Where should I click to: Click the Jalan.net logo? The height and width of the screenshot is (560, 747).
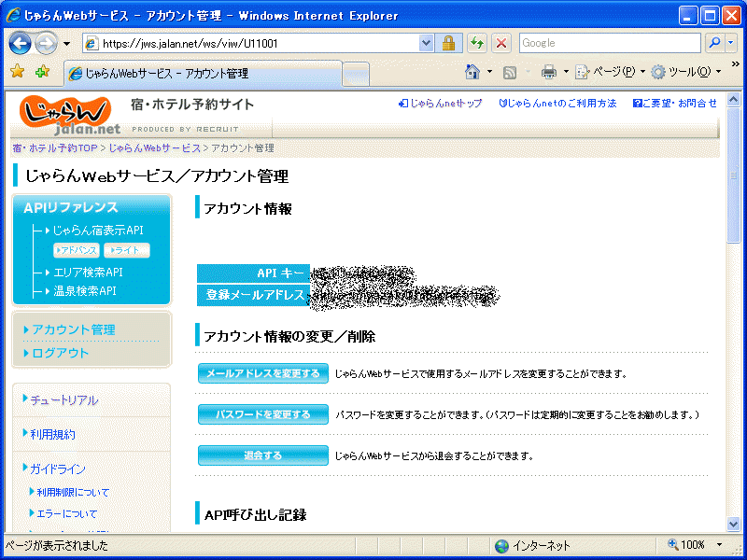[x=68, y=114]
